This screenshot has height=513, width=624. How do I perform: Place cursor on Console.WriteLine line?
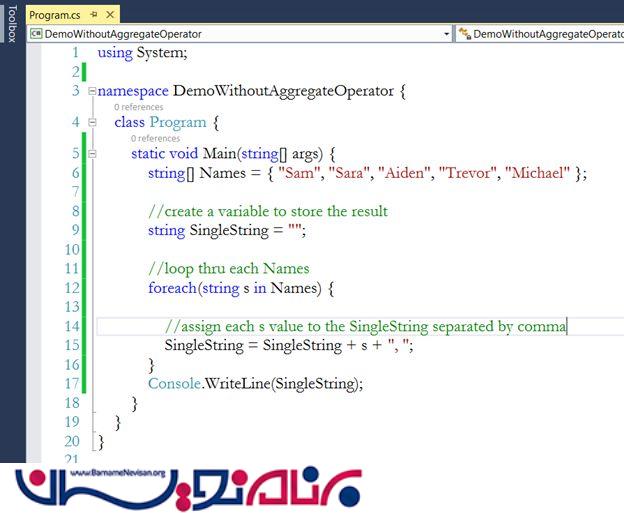255,383
